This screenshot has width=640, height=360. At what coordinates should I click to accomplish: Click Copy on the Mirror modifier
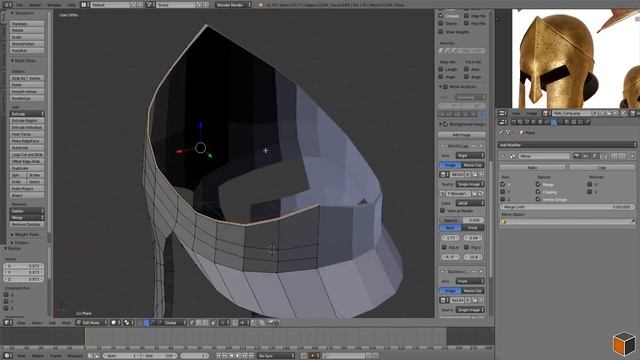tap(602, 167)
